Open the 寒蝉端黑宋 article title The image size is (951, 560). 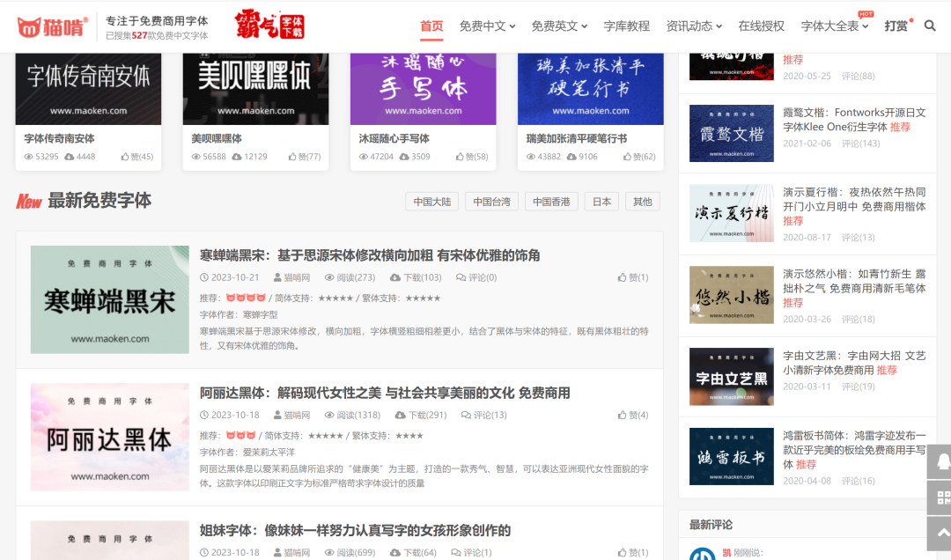[370, 255]
